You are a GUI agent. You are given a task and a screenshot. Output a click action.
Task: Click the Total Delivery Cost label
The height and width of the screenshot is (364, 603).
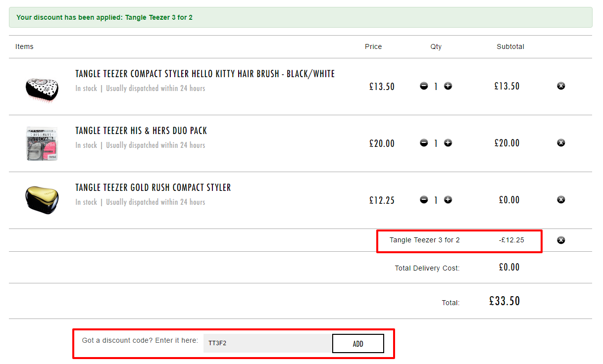(427, 269)
